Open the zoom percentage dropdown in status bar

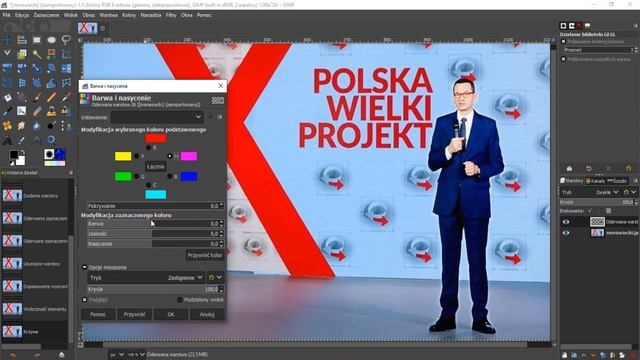pyautogui.click(x=138, y=355)
